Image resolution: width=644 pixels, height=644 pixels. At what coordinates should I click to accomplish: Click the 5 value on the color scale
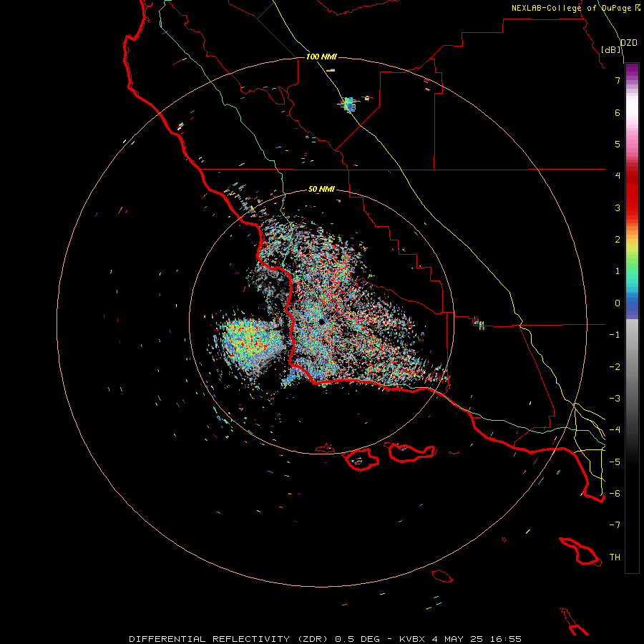pos(618,144)
